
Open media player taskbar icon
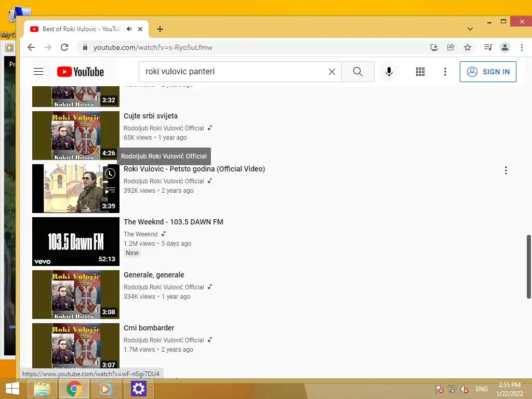105,389
